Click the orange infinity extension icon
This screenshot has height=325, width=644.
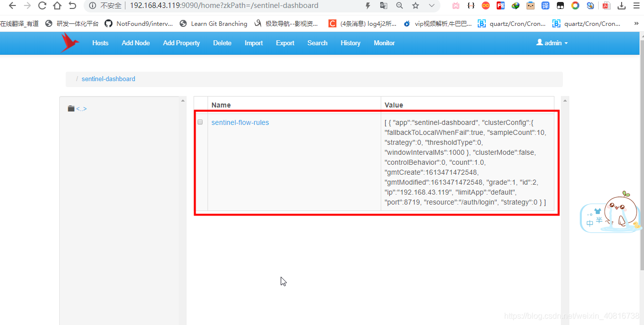coord(486,5)
